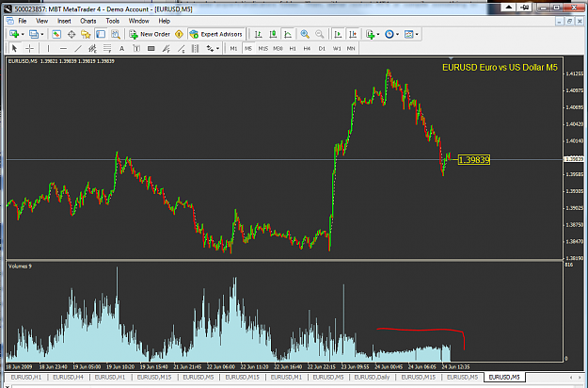This screenshot has height=388, width=588.
Task: Open the Market Watch window icon
Action: tap(56, 34)
